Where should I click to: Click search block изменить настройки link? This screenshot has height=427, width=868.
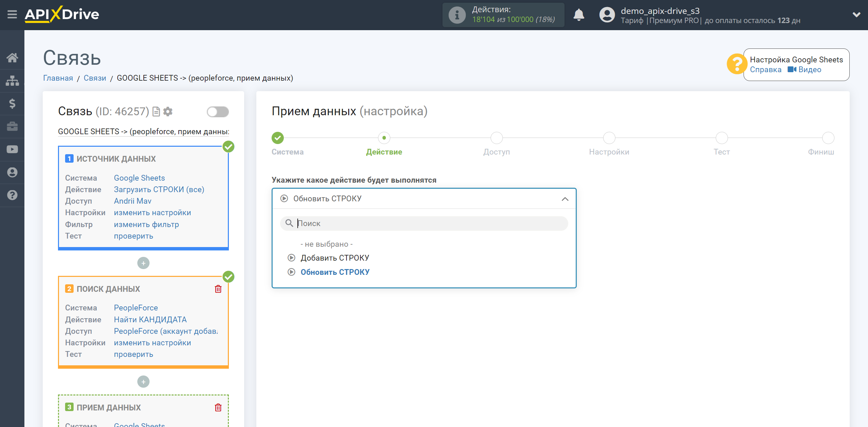[152, 343]
